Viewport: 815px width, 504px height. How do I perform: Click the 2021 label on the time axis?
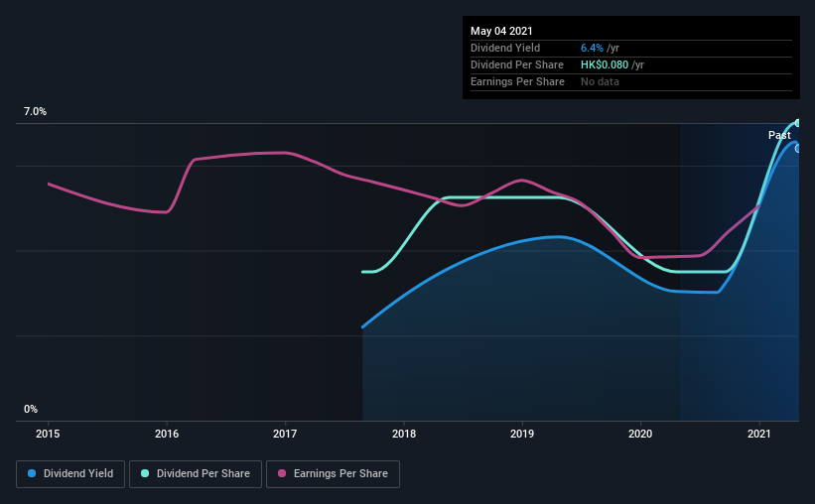click(758, 434)
